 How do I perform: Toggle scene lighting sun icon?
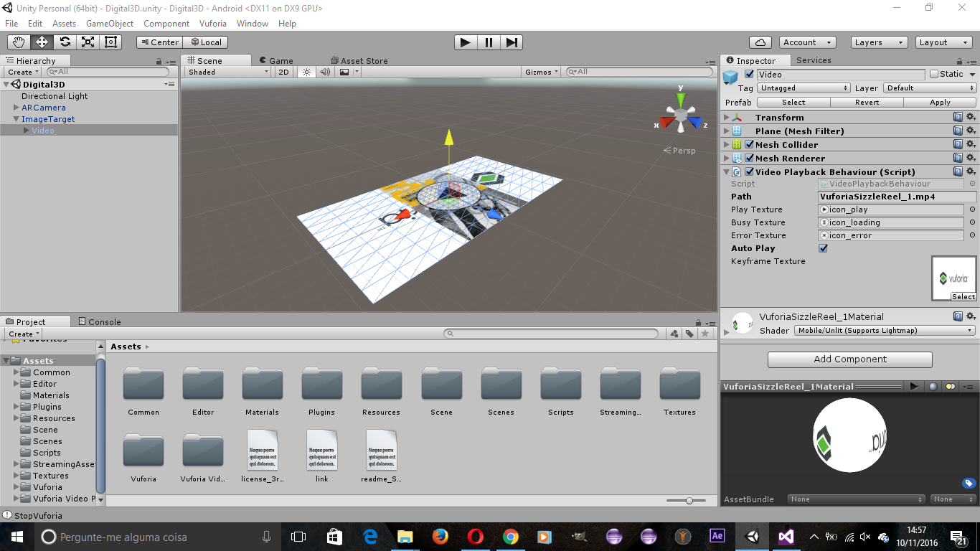[x=307, y=72]
